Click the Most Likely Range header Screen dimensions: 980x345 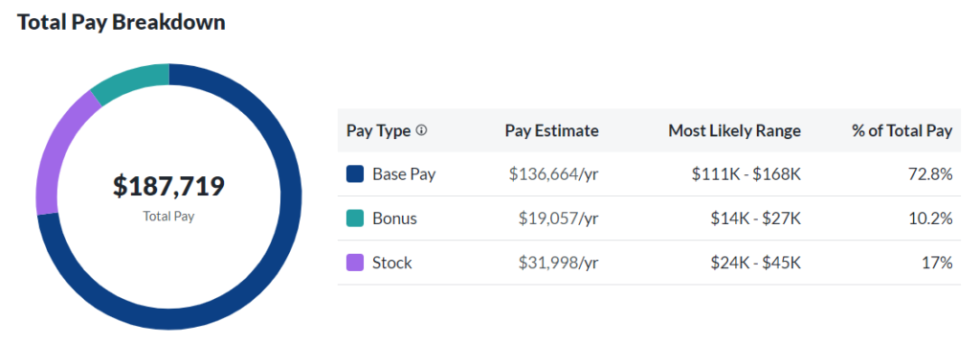[x=734, y=131]
